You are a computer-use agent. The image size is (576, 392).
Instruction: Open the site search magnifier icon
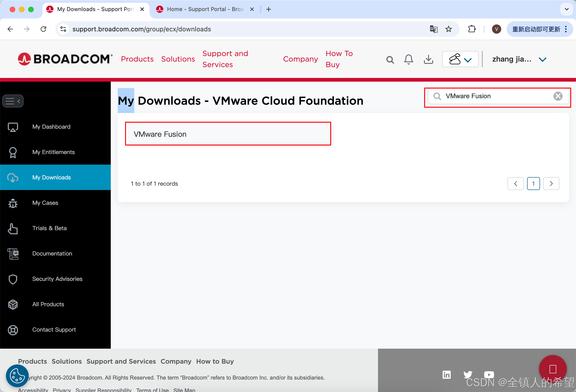pyautogui.click(x=390, y=59)
